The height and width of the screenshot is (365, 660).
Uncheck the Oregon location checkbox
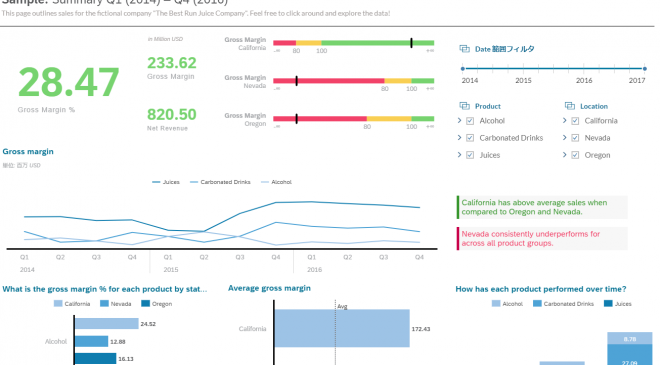575,155
